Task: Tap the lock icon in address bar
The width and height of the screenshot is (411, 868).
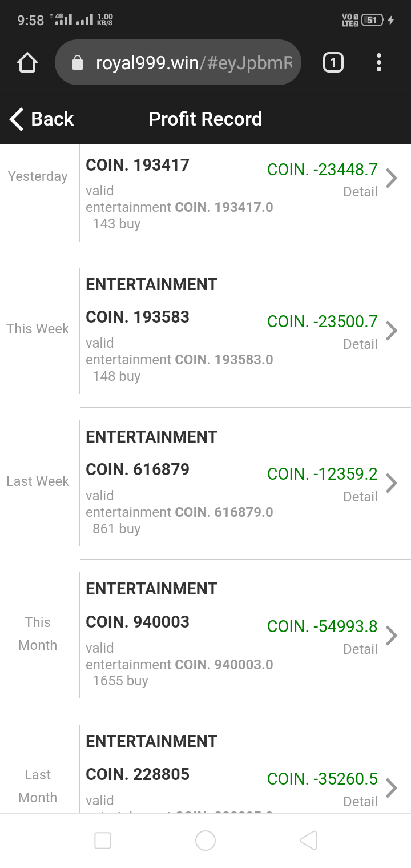Action: point(78,63)
